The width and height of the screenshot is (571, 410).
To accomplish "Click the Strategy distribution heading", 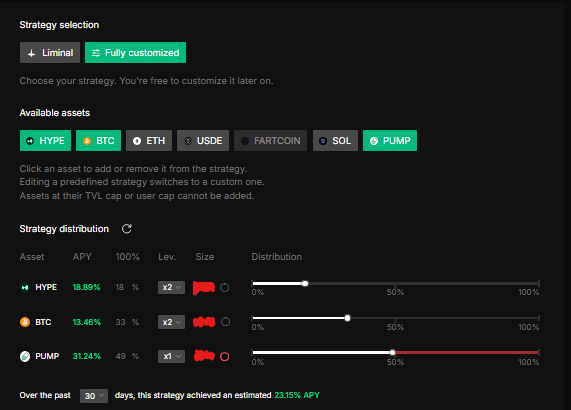I will [x=64, y=229].
